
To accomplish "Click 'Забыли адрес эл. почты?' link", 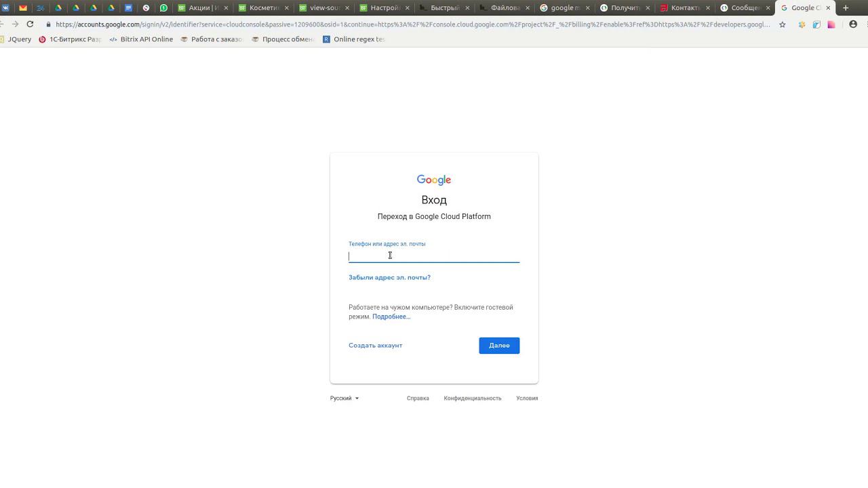I will pos(389,277).
